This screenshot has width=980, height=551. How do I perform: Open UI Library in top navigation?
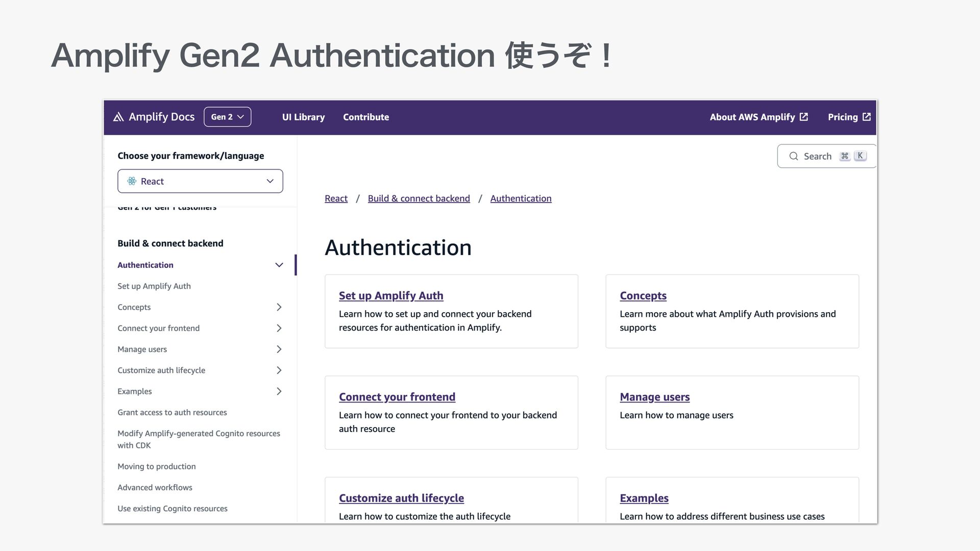(303, 117)
